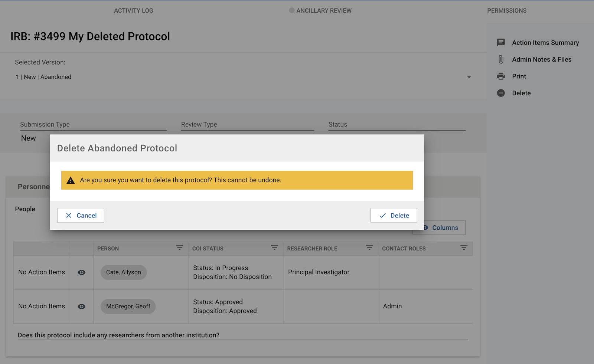
Task: Open the Person column filter icon
Action: pyautogui.click(x=179, y=248)
